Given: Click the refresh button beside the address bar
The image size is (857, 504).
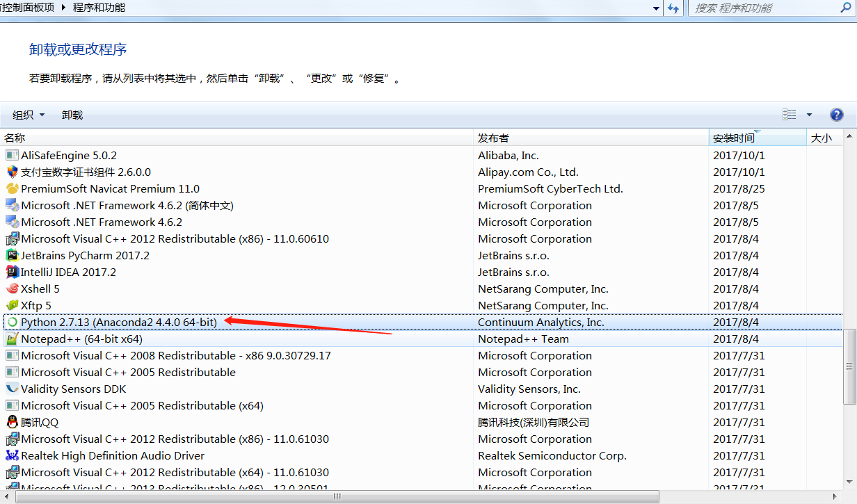Looking at the screenshot, I should coord(673,8).
